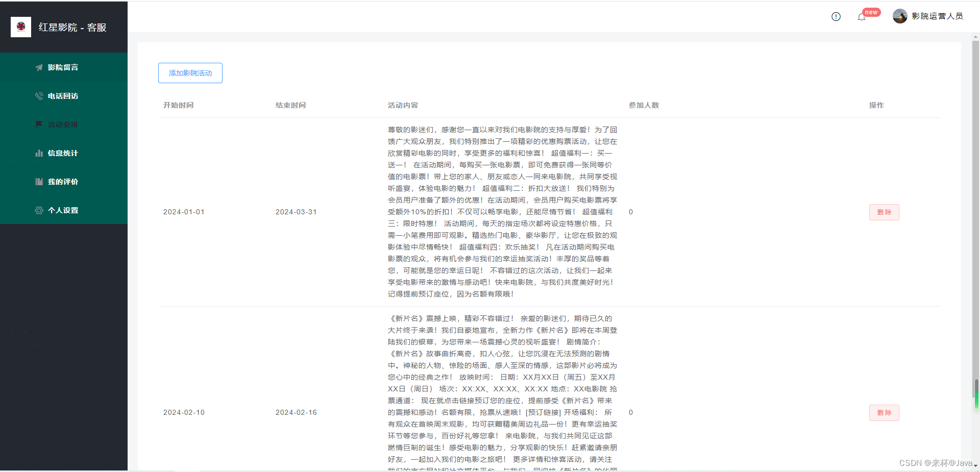Click the 我的评价 icon
The image size is (980, 472).
pos(39,182)
